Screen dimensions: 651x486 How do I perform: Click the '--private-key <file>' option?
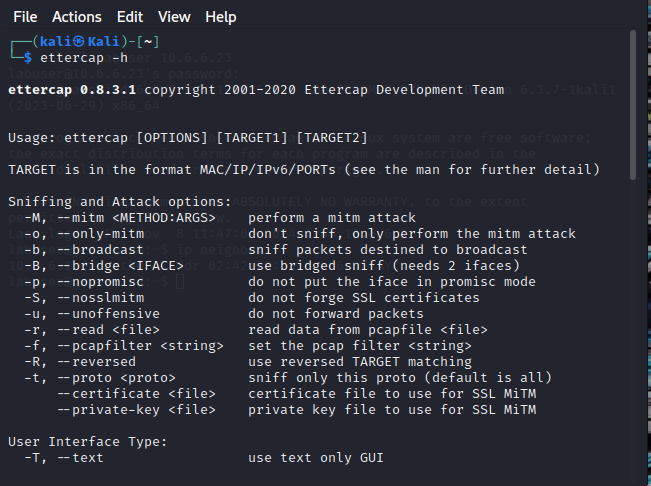click(137, 410)
